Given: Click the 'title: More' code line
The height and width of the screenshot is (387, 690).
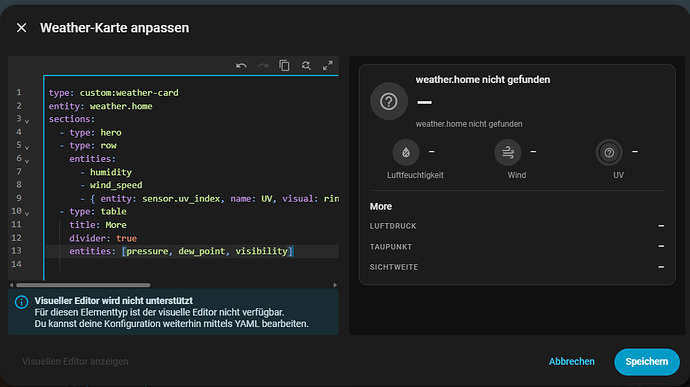Looking at the screenshot, I should point(98,225).
